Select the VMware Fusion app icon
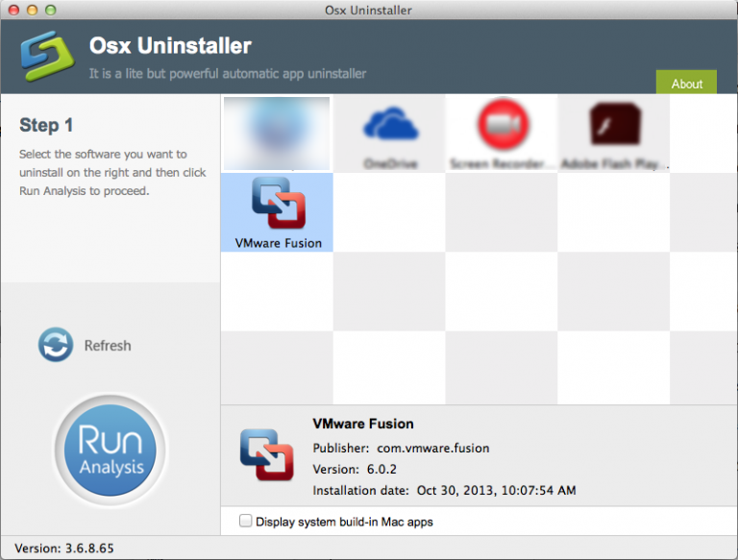 pyautogui.click(x=278, y=203)
